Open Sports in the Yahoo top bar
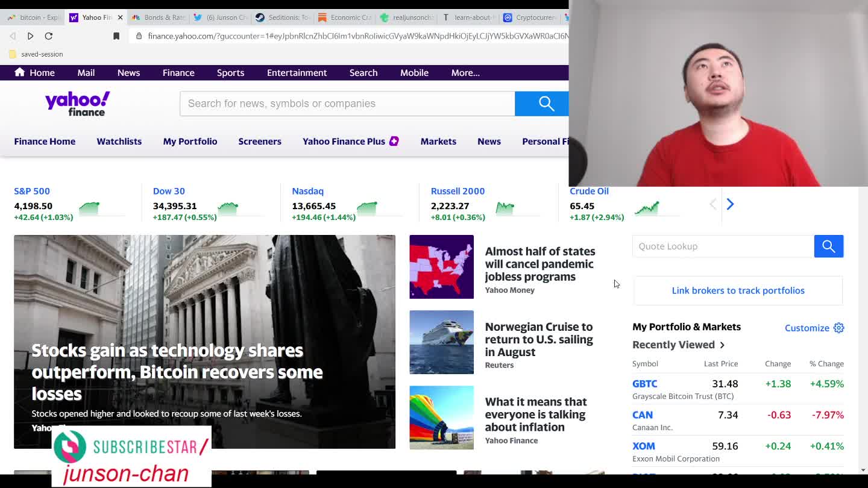The width and height of the screenshot is (868, 488). point(230,73)
